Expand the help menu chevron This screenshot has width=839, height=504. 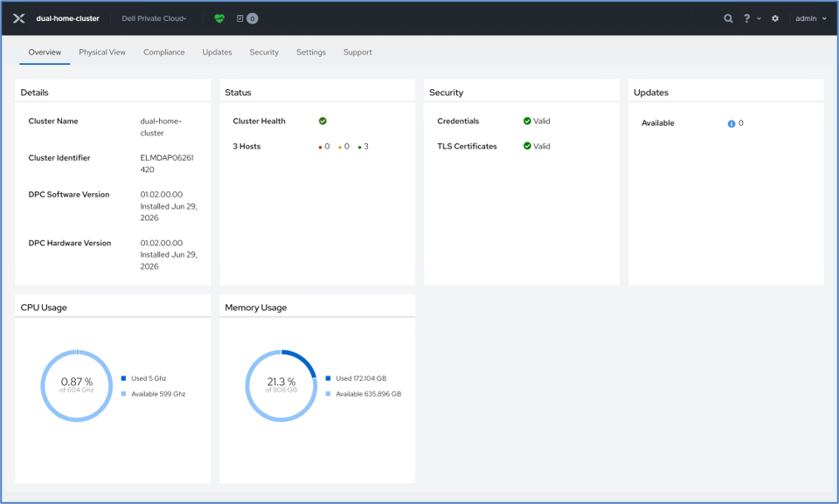point(759,18)
